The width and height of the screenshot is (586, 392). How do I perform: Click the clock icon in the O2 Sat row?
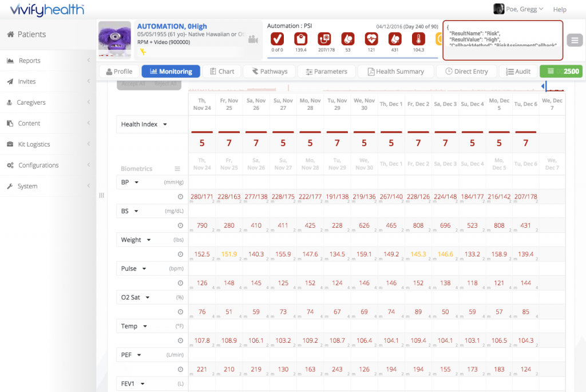180,312
